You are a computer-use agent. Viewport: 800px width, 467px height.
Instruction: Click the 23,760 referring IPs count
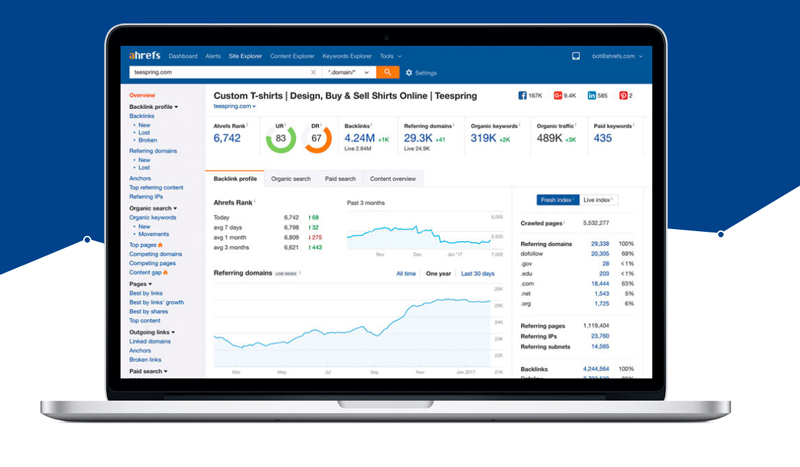click(x=600, y=336)
